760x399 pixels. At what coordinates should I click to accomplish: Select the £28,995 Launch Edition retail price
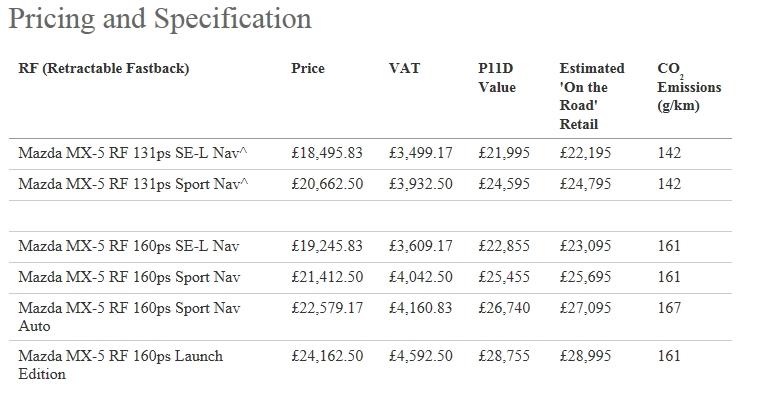(x=586, y=356)
